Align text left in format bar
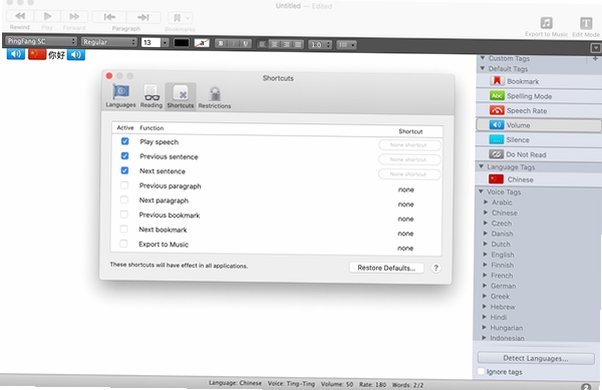The width and height of the screenshot is (602, 390). (x=263, y=44)
